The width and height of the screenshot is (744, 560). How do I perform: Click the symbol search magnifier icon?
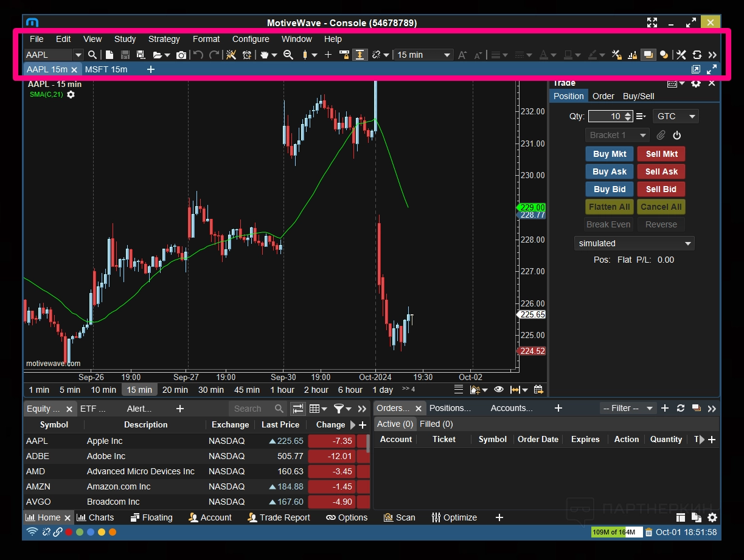[x=92, y=55]
